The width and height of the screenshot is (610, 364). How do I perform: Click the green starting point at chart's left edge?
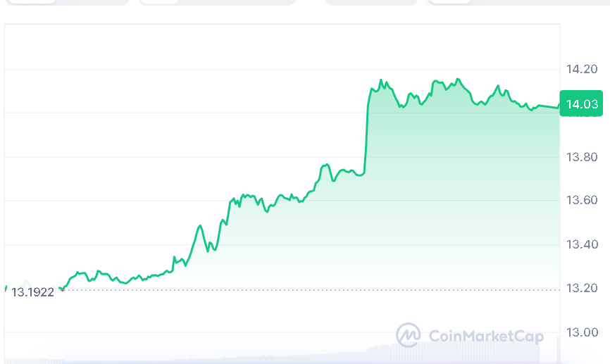(6, 287)
